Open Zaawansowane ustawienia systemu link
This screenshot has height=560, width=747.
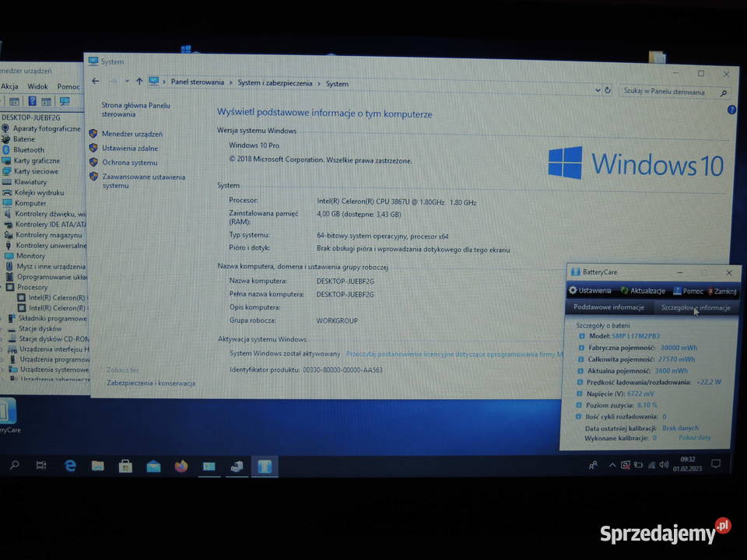click(x=143, y=181)
